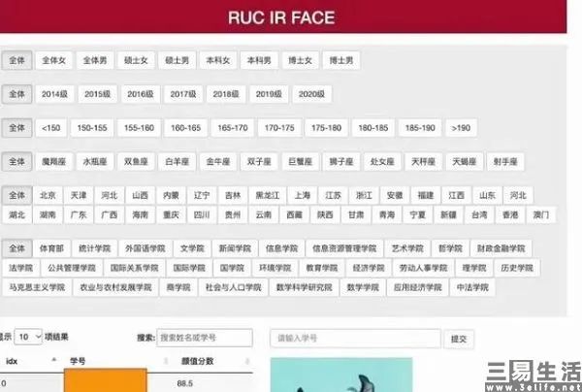
Task: Select the 2018级 year filter
Action: pos(226,94)
